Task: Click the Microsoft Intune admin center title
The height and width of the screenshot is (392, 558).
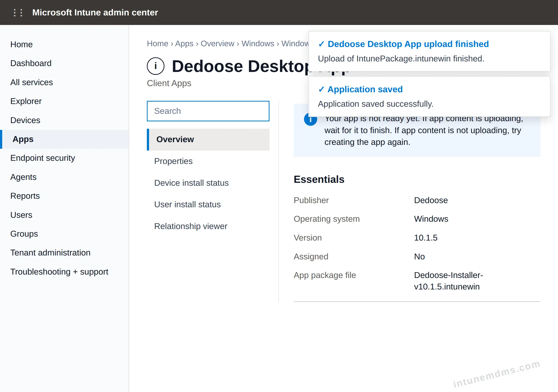Action: (x=95, y=12)
